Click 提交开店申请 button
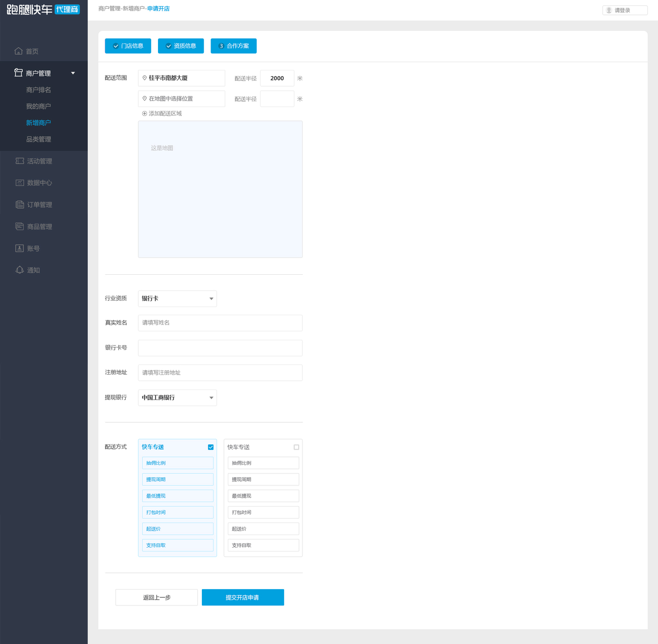658x644 pixels. tap(243, 597)
